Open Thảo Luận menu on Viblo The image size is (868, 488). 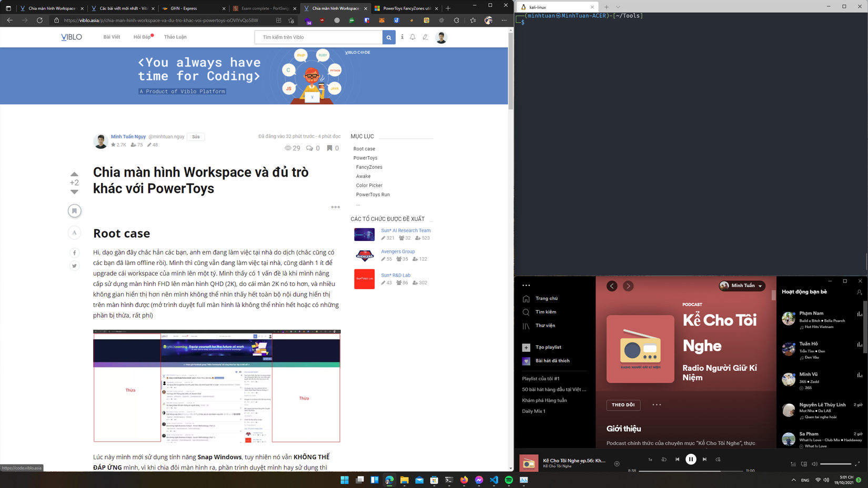[175, 37]
